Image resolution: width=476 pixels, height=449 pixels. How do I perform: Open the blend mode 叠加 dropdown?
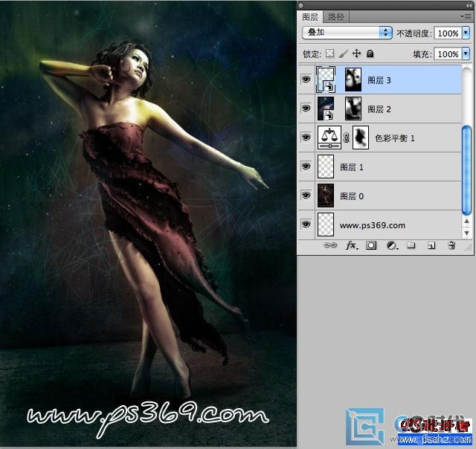347,33
